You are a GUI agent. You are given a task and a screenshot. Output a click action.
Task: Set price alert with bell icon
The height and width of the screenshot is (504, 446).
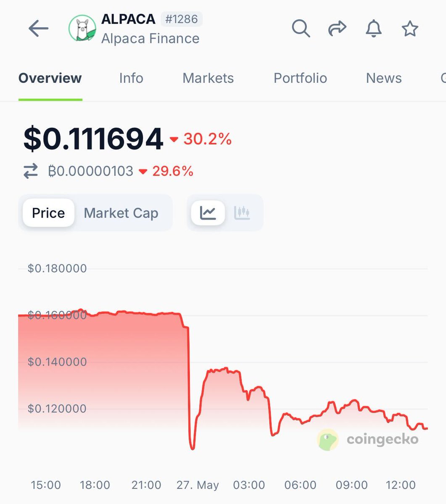373,29
